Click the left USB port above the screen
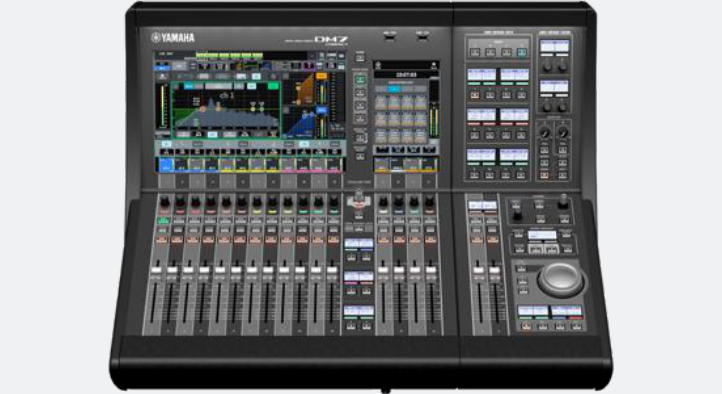Screen dimensions: 722x394 coord(390,37)
